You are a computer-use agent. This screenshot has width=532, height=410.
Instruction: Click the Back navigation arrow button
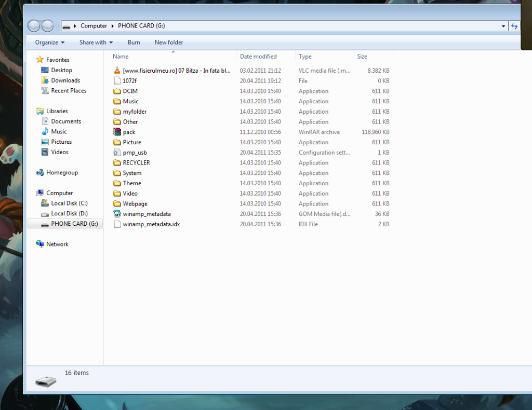click(x=34, y=26)
